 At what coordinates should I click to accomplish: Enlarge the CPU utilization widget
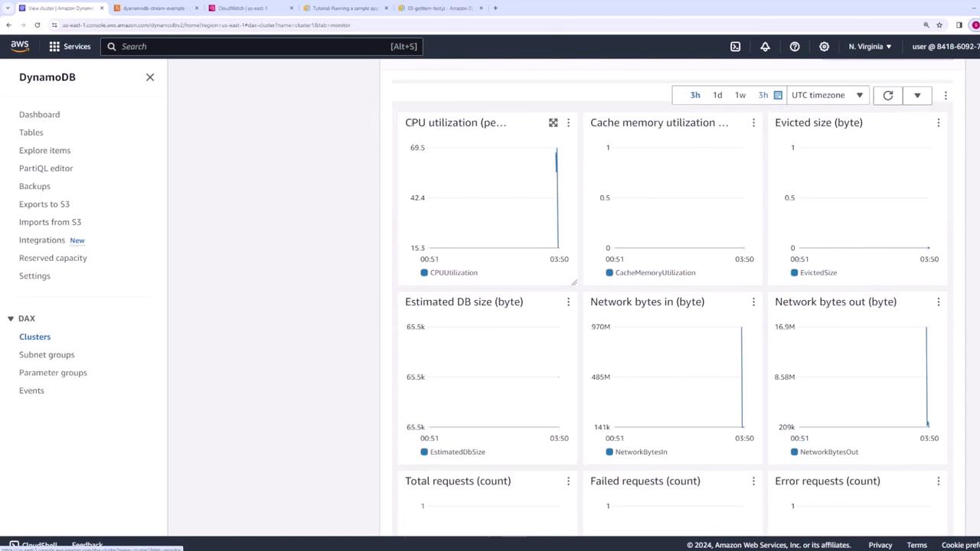point(554,122)
